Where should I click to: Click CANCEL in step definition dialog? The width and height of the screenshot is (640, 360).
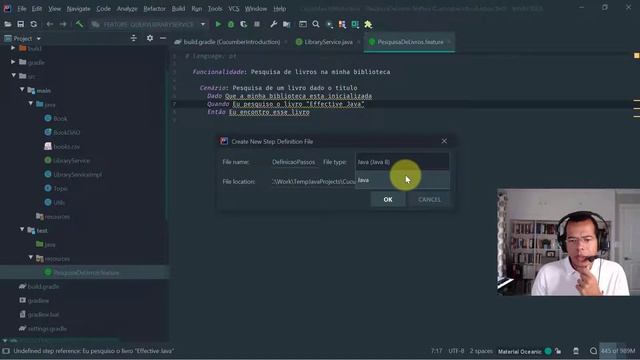[429, 200]
